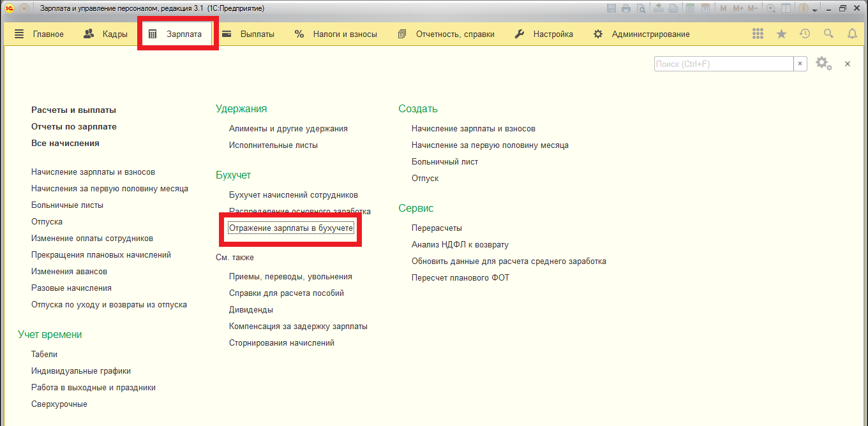Close the functions menu with X
This screenshot has height=426, width=868.
tap(848, 64)
